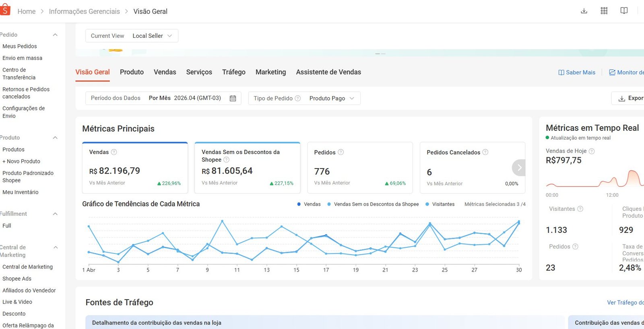The image size is (644, 329).
Task: Click the download icon in top bar
Action: click(584, 11)
